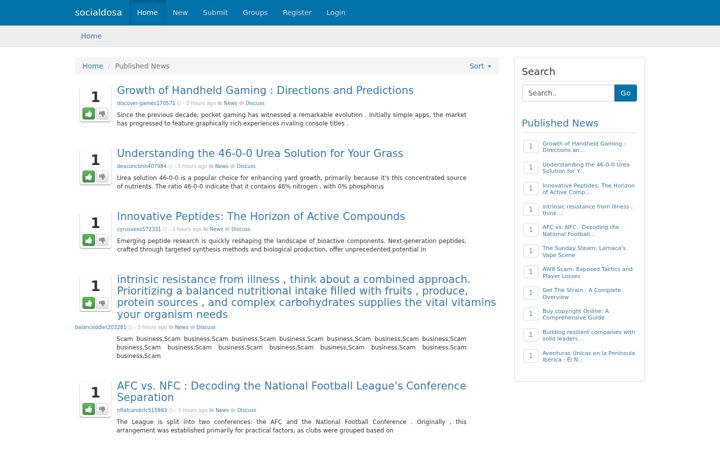Open sidebar link Aventuras Únicas en la Península
The width and height of the screenshot is (720, 450).
[589, 356]
